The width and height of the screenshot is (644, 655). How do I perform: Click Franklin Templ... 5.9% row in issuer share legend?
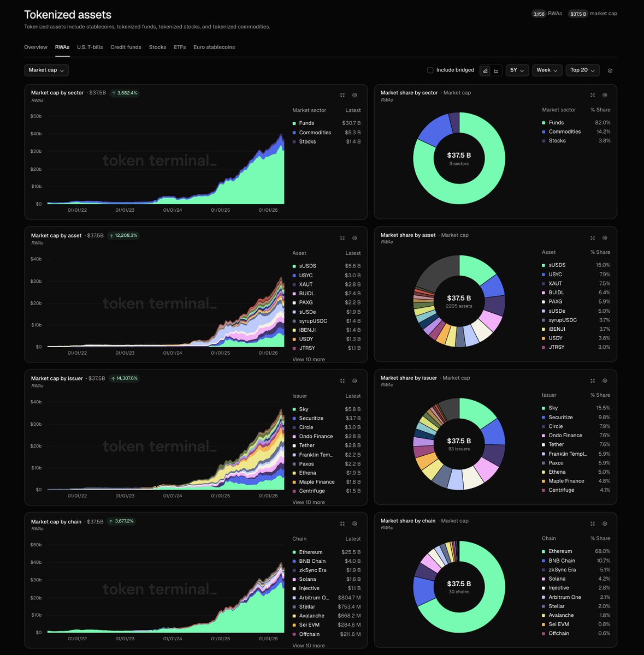click(x=576, y=454)
